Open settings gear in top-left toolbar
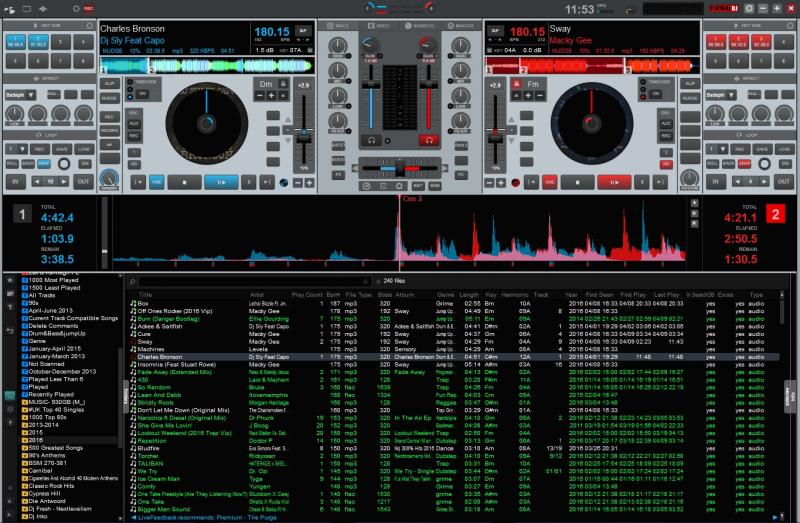The image size is (800, 523). 76,9
